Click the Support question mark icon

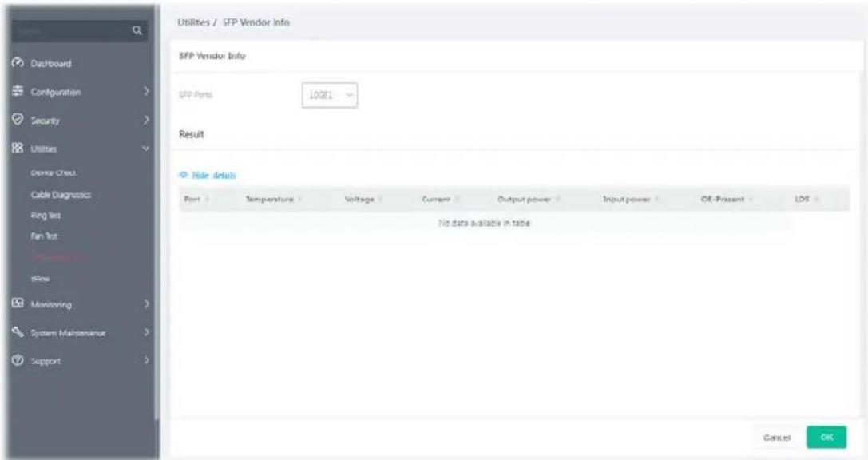[x=18, y=360]
